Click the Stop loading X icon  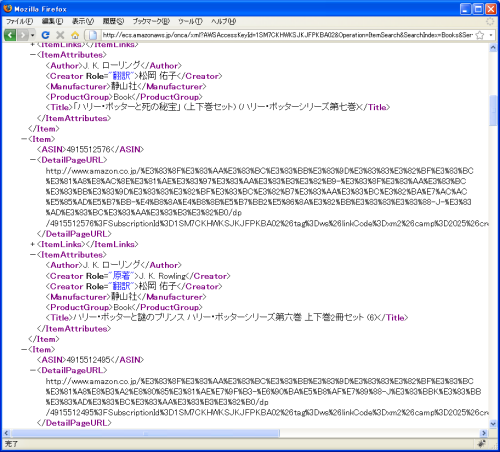[60, 35]
